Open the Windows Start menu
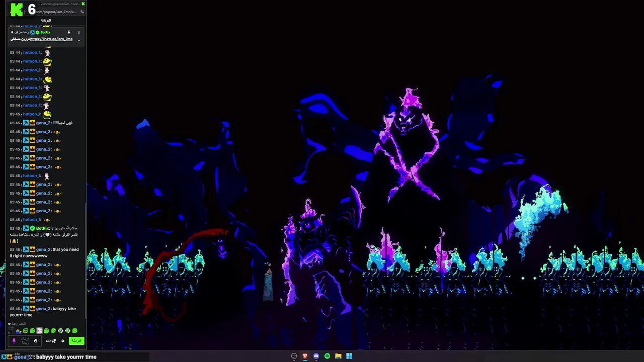644x362 pixels. click(349, 356)
